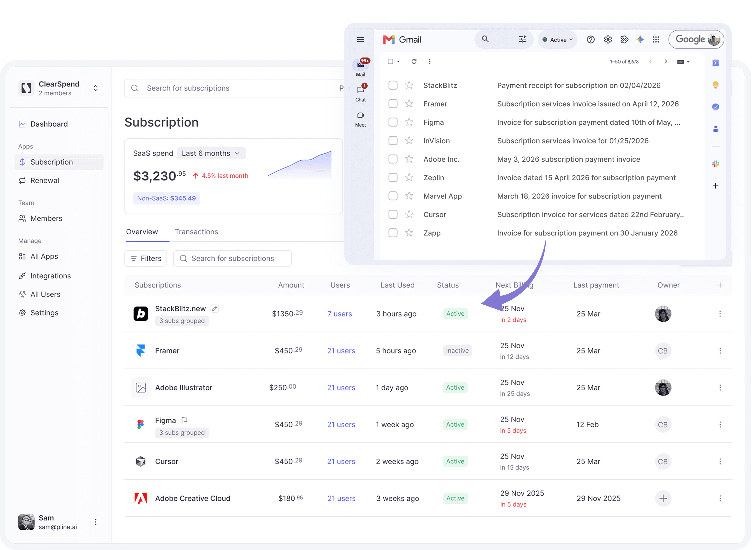This screenshot has width=756, height=550.
Task: Click the Non-SaaS $345.49 badge
Action: [166, 198]
